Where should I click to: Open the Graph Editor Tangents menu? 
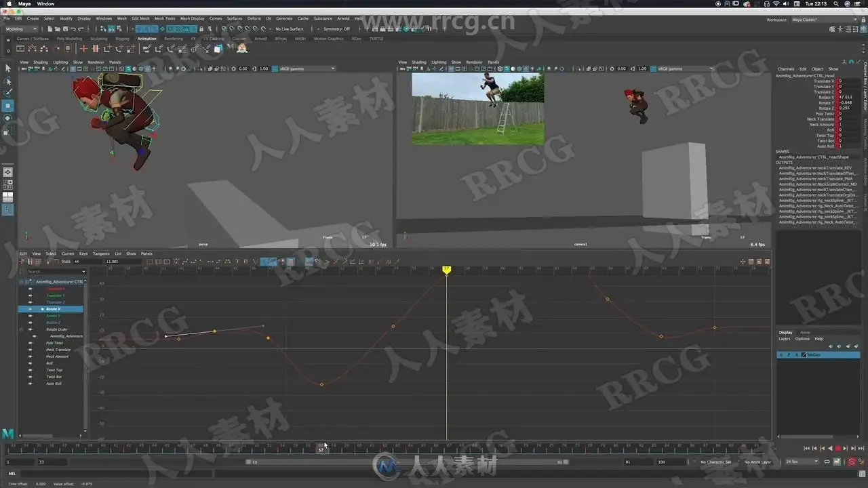click(101, 253)
